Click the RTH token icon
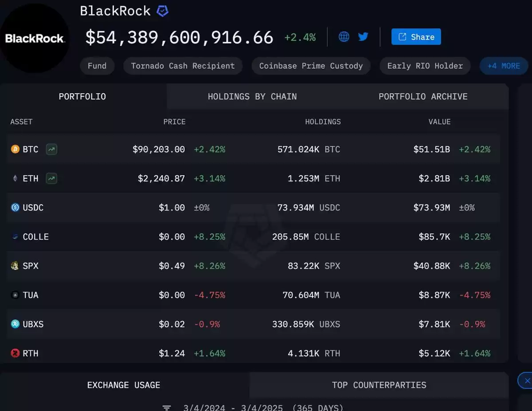 pyautogui.click(x=16, y=353)
